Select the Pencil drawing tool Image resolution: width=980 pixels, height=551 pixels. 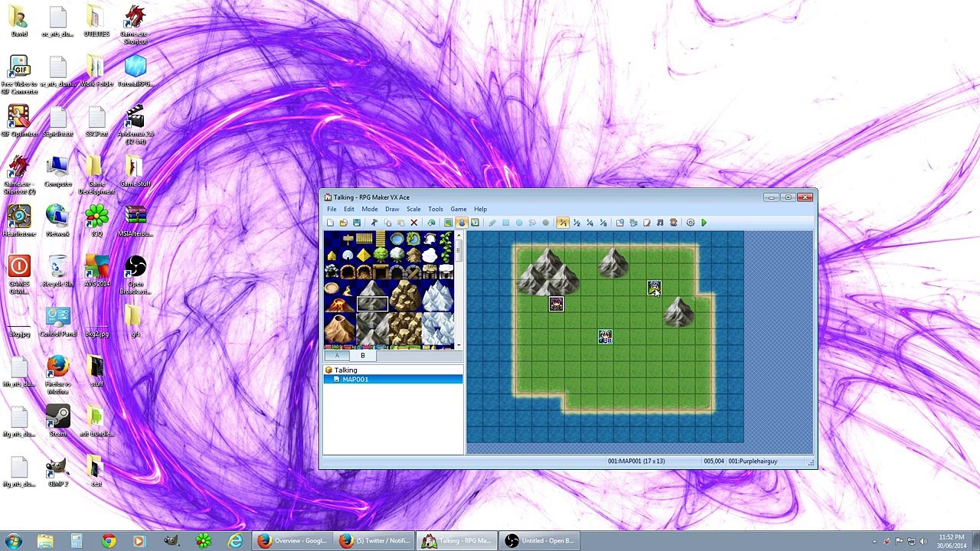point(492,223)
